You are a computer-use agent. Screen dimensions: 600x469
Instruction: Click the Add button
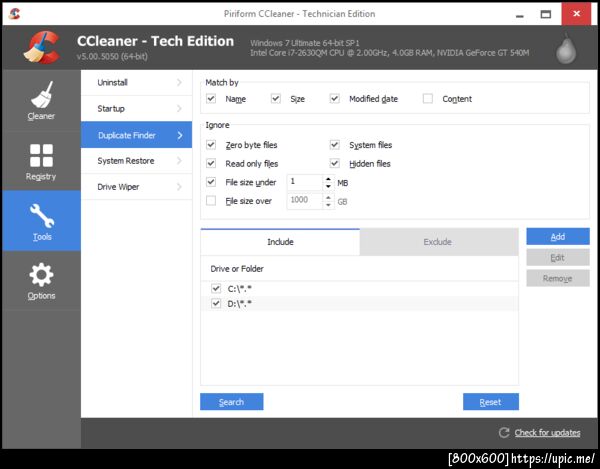point(558,237)
